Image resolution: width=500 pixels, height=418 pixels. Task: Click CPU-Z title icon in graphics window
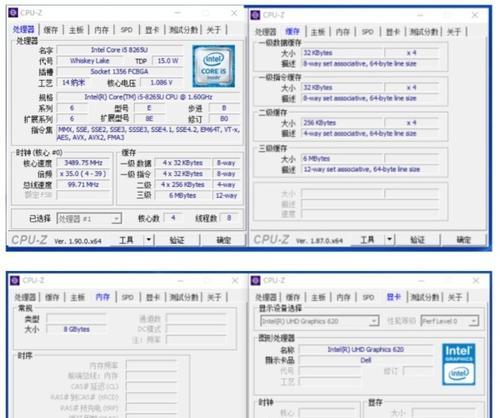[x=256, y=280]
